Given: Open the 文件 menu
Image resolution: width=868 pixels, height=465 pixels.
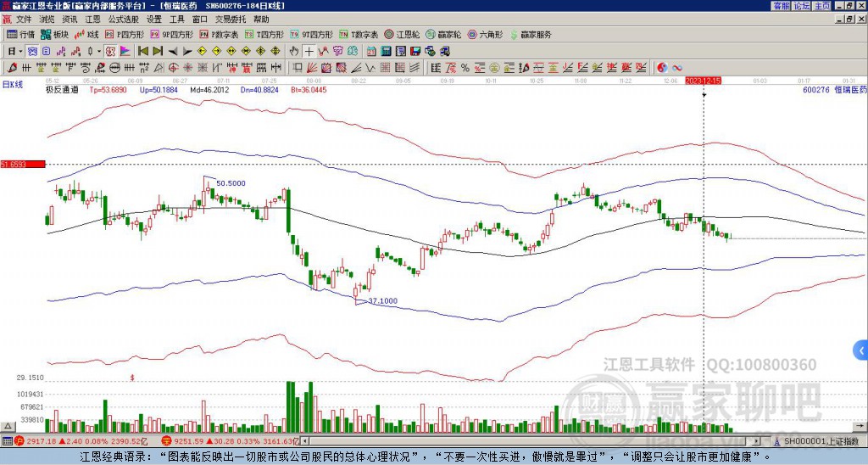Looking at the screenshot, I should [x=24, y=20].
